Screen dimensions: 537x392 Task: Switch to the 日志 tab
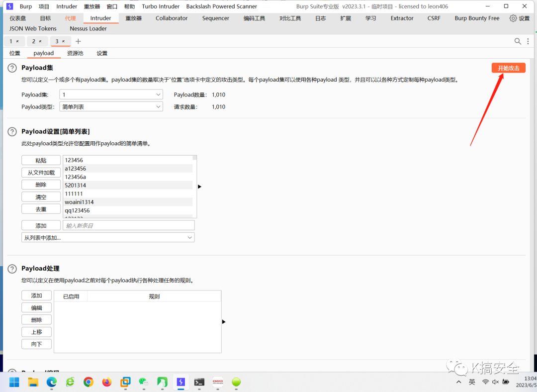321,18
